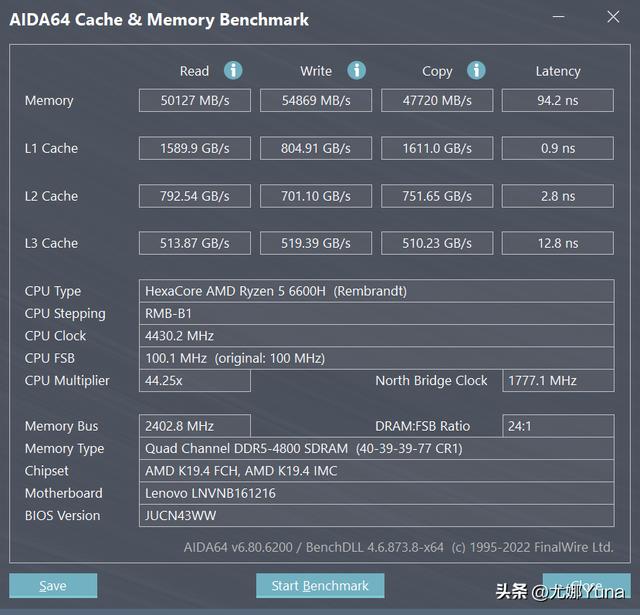Close the window with the X icon

pos(613,18)
